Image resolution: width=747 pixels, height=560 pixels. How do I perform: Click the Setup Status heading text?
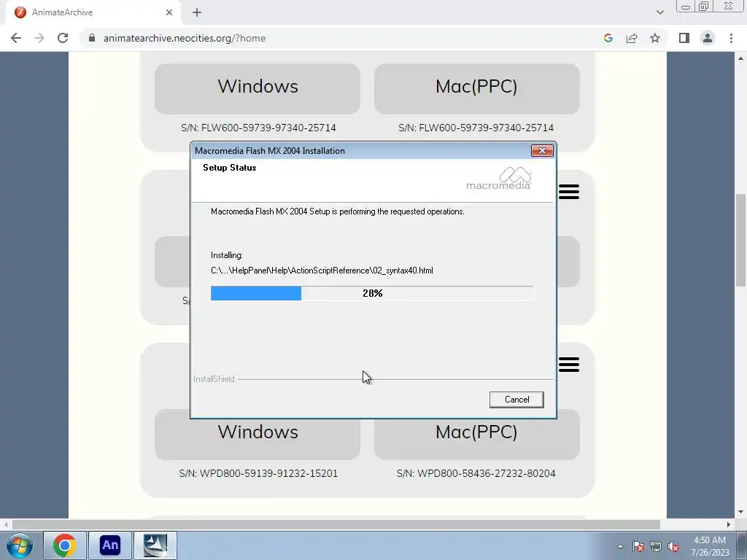[x=230, y=168]
